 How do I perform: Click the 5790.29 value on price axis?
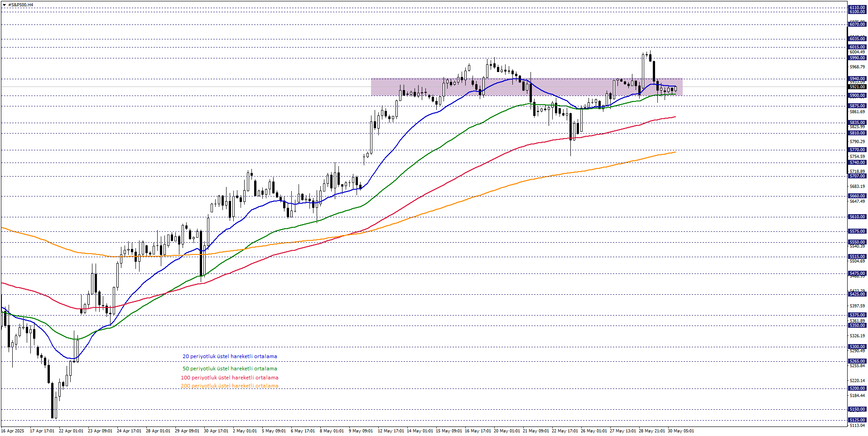(857, 142)
